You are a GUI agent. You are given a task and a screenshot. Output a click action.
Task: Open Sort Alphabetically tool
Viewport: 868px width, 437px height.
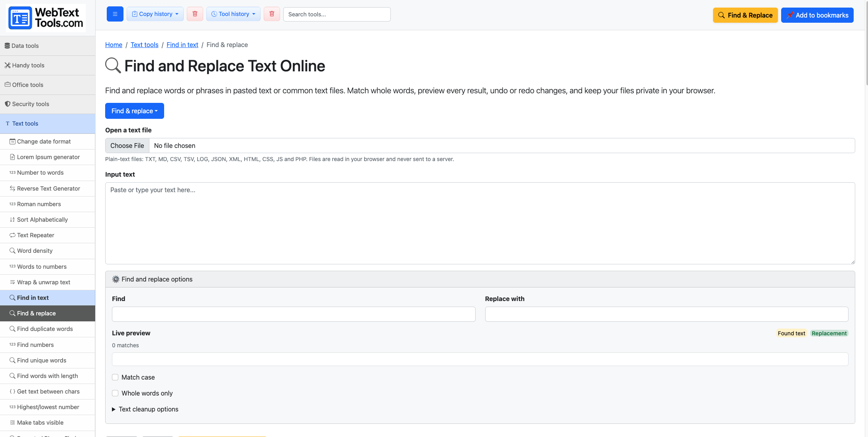(48, 220)
